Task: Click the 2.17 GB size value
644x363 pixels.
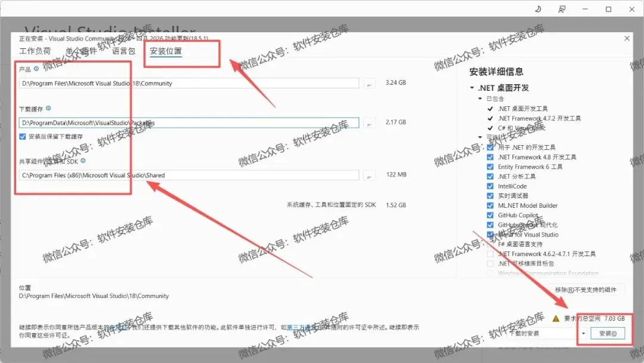Action: (x=395, y=122)
